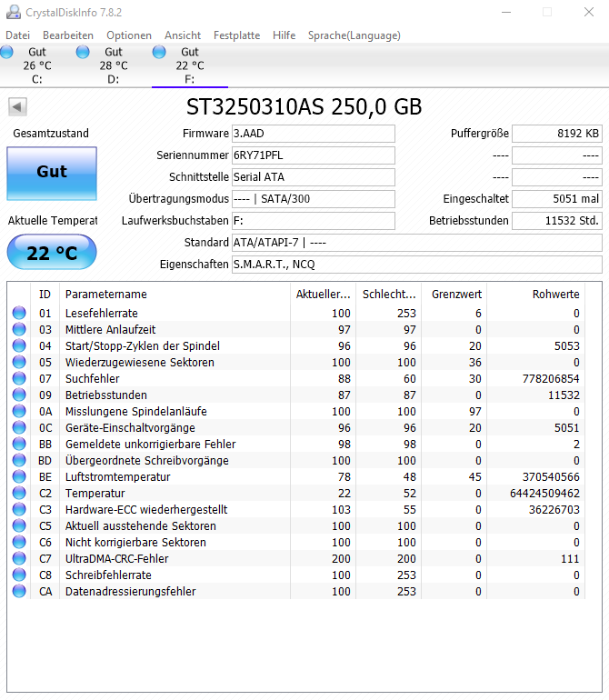Click status orb for Datenadressierungsfehler row
Screen dimensions: 609x700
(x=19, y=591)
